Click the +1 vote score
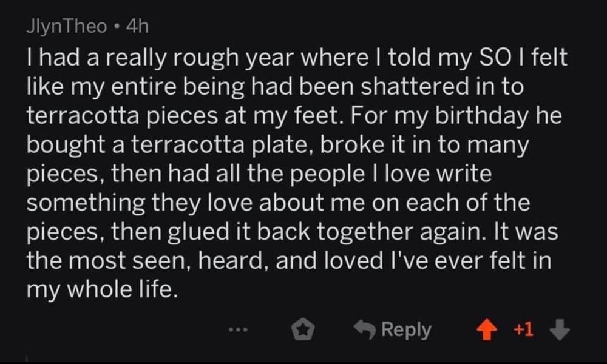Image resolution: width=607 pixels, height=364 pixels. pos(523,330)
